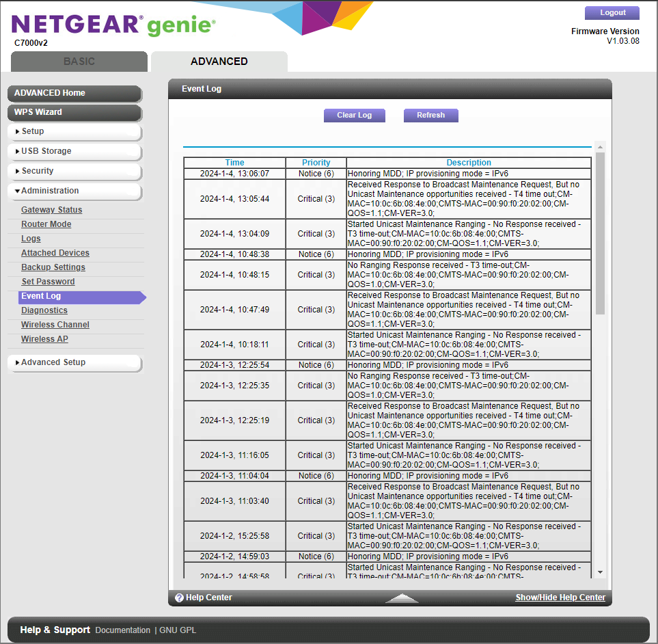
Task: Go to Backup Settings
Action: tap(53, 267)
